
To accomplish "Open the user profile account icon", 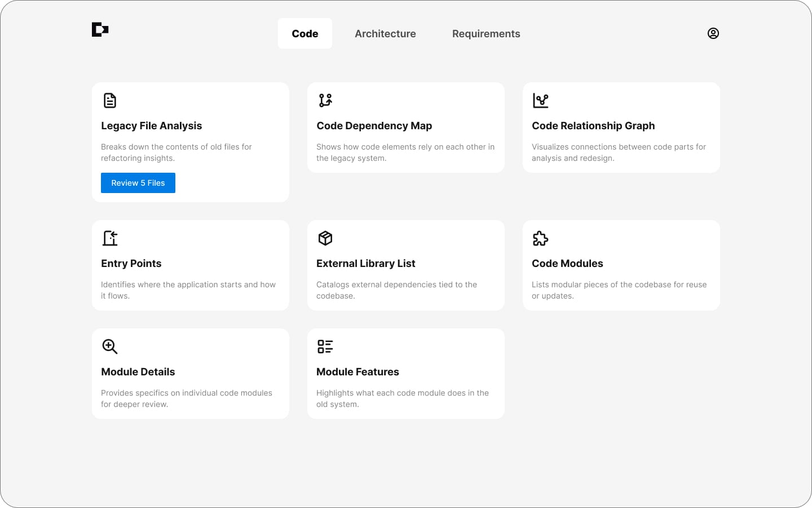I will [x=713, y=33].
